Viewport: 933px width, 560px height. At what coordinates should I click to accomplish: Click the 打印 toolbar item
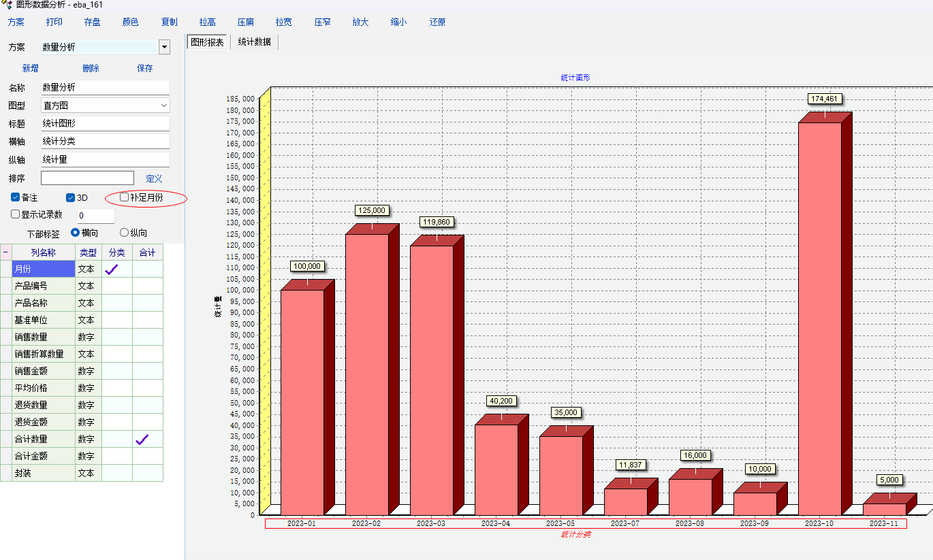(x=54, y=22)
